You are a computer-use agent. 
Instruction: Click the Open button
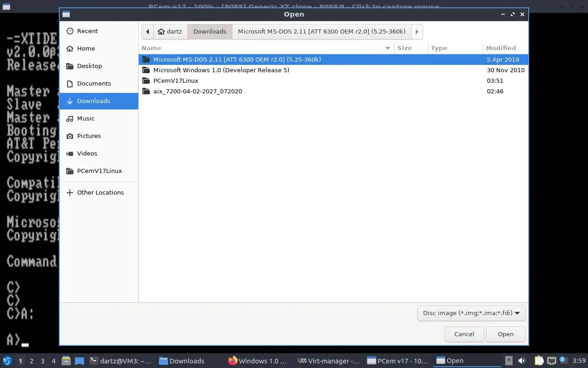click(505, 334)
